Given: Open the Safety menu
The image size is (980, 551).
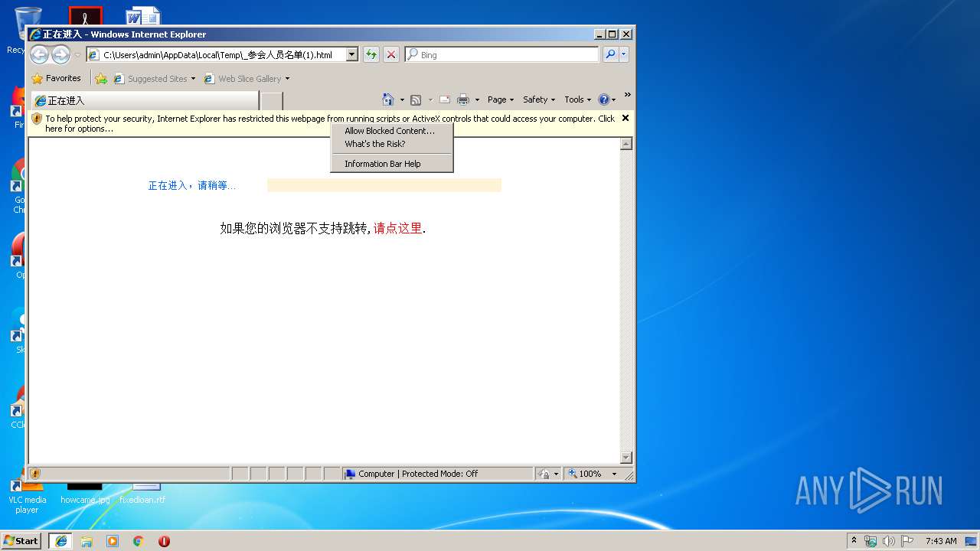Looking at the screenshot, I should (539, 99).
